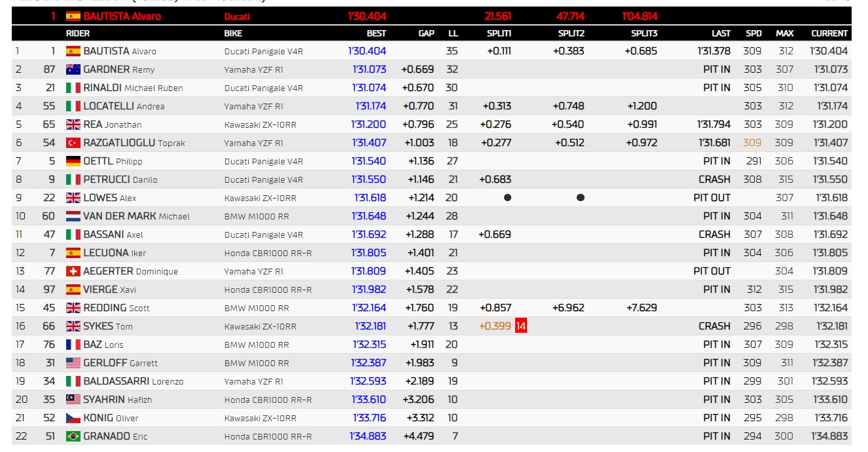Click the Swiss flag next to AEGERTER Dominique
868x452 pixels.
click(73, 271)
